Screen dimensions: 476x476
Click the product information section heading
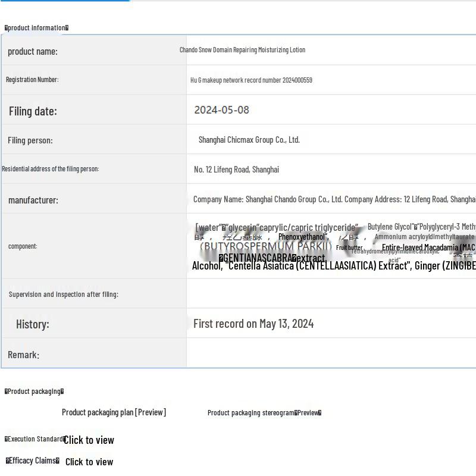tap(37, 28)
